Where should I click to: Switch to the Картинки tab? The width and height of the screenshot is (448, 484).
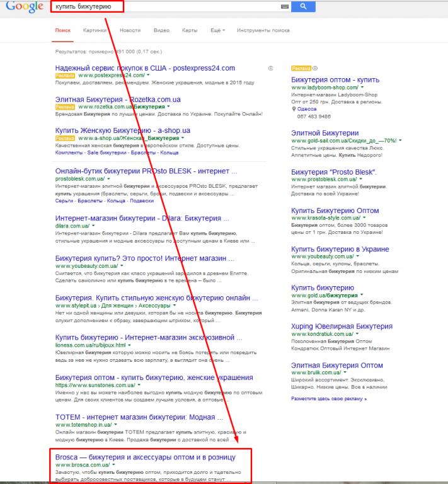(x=95, y=30)
